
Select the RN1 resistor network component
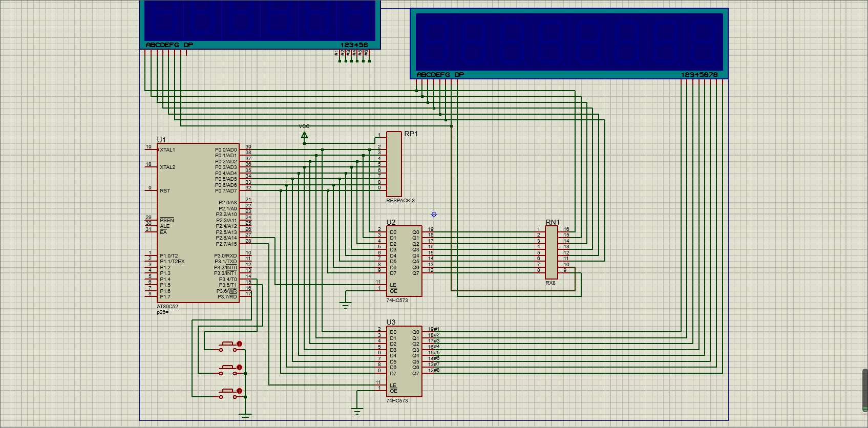pyautogui.click(x=552, y=252)
